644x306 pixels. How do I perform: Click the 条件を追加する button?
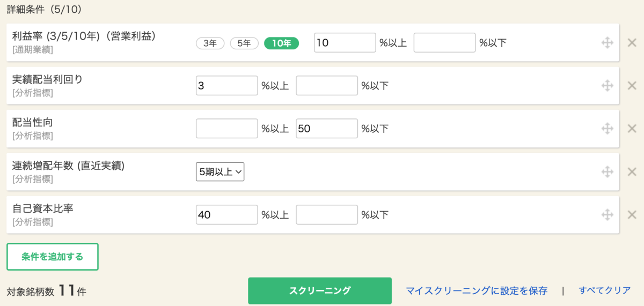coord(53,257)
